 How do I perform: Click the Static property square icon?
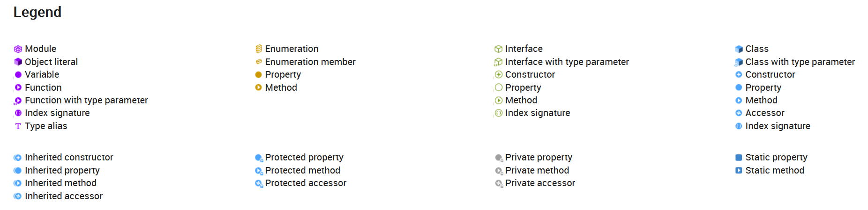tap(739, 158)
